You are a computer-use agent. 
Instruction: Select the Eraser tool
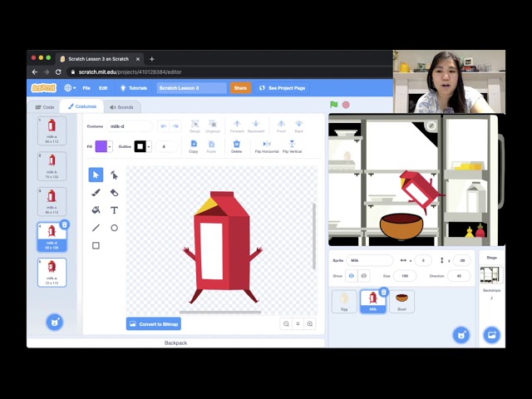coord(114,192)
